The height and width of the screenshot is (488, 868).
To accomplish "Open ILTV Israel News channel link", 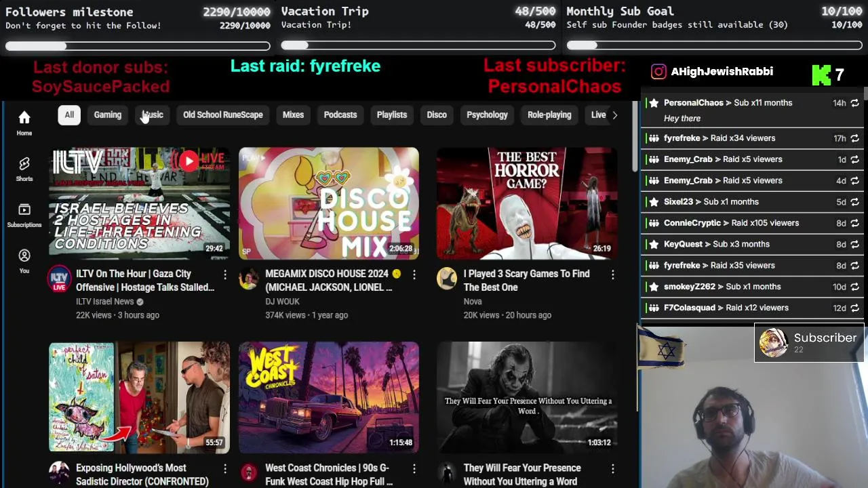I will pyautogui.click(x=105, y=302).
